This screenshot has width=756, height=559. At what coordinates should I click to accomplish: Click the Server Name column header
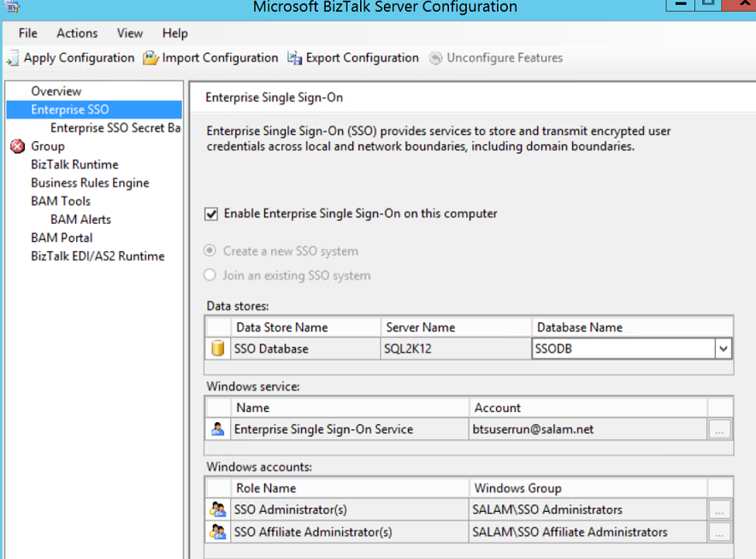[456, 327]
